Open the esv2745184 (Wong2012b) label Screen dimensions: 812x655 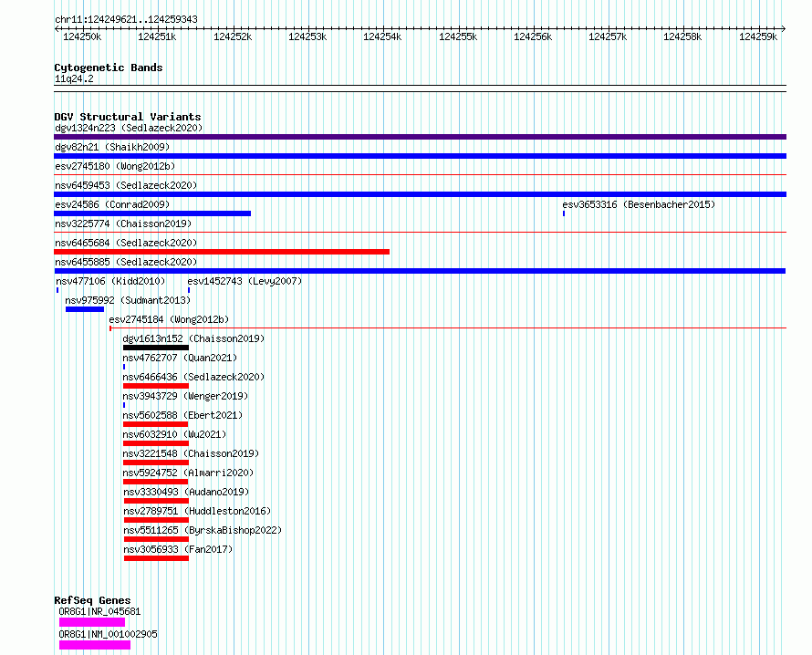169,319
